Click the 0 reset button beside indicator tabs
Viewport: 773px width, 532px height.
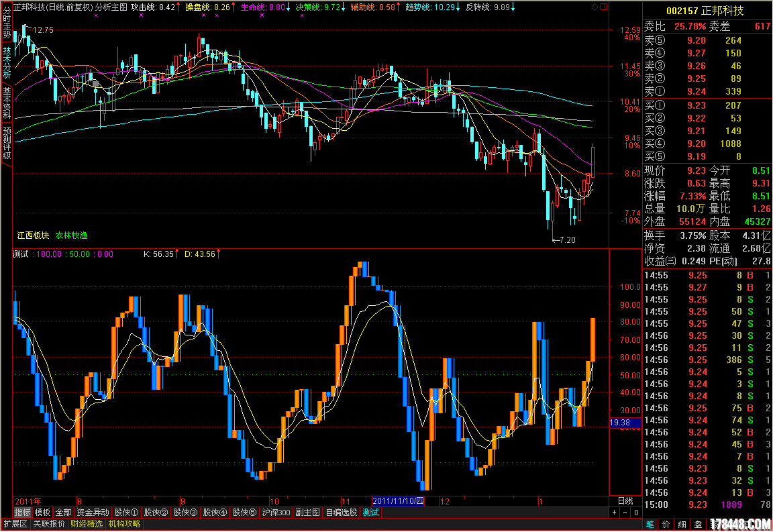[636, 513]
